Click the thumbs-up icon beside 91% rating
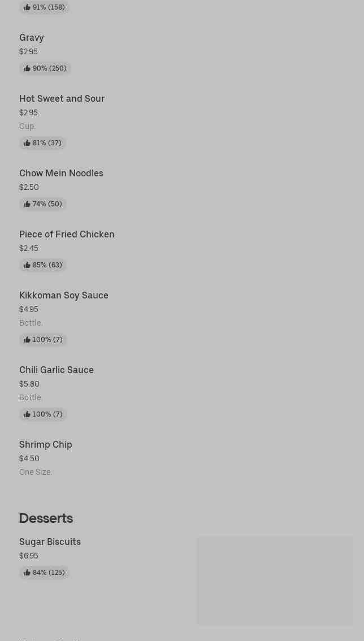This screenshot has height=641, width=364. [x=27, y=7]
